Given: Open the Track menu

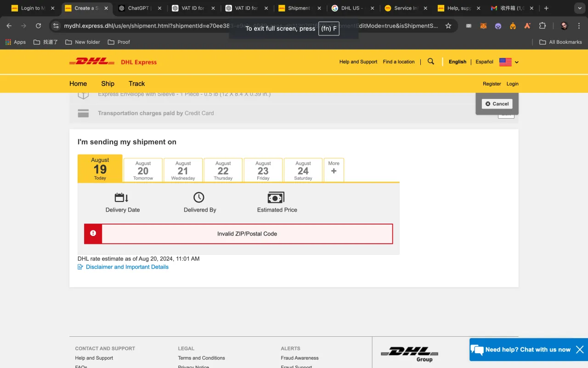Looking at the screenshot, I should pos(136,84).
